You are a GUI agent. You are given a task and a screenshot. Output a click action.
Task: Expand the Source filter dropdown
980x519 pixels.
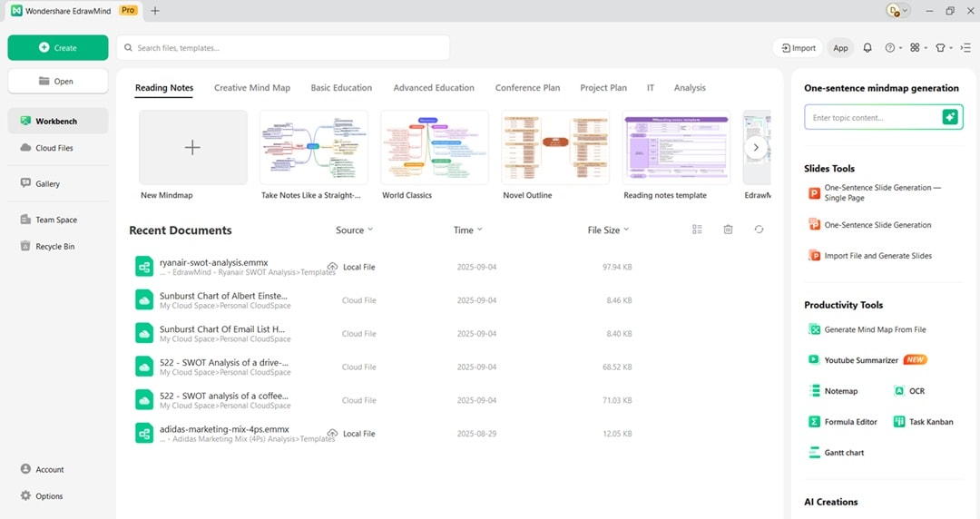pos(355,230)
